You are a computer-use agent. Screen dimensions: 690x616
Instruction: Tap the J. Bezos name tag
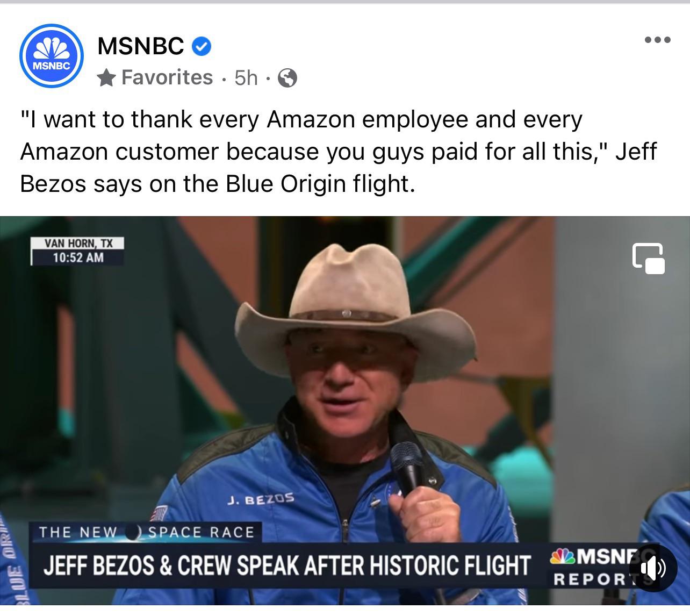261,499
